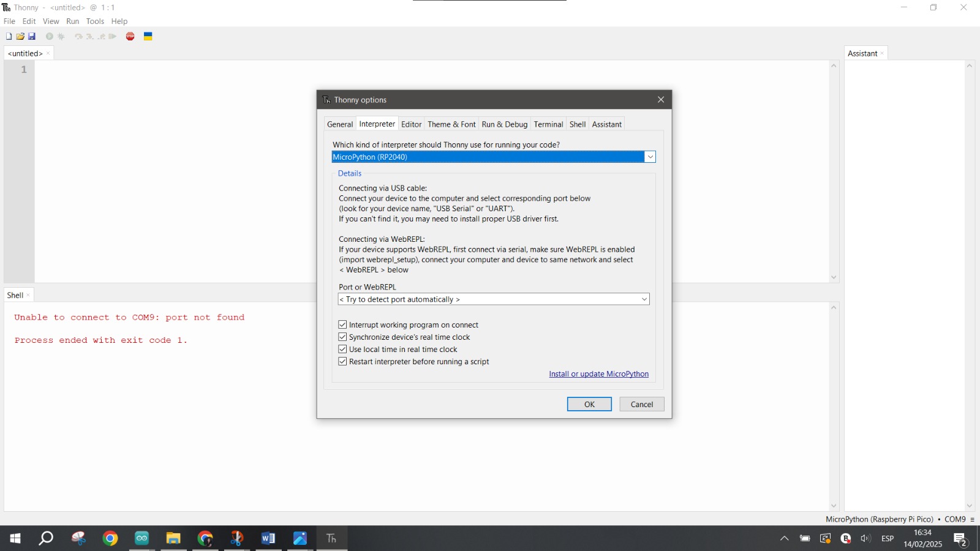Open the Help menu
The image size is (980, 551).
pyautogui.click(x=119, y=21)
